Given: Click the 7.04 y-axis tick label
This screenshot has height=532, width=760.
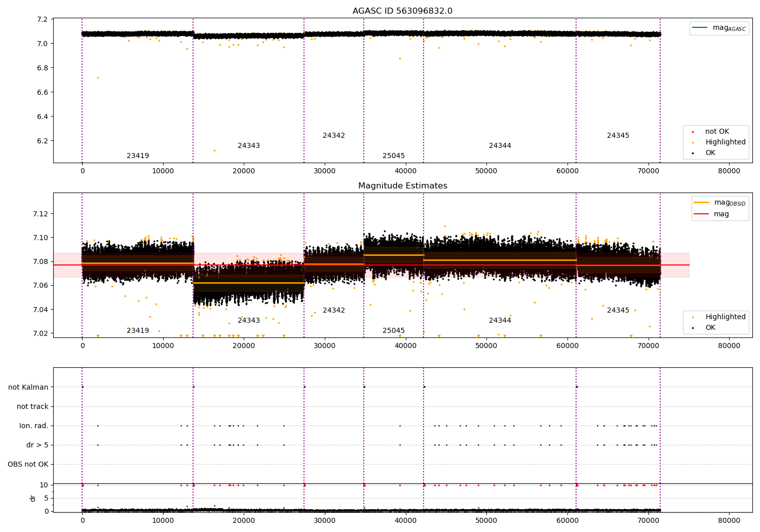Looking at the screenshot, I should click(x=41, y=310).
